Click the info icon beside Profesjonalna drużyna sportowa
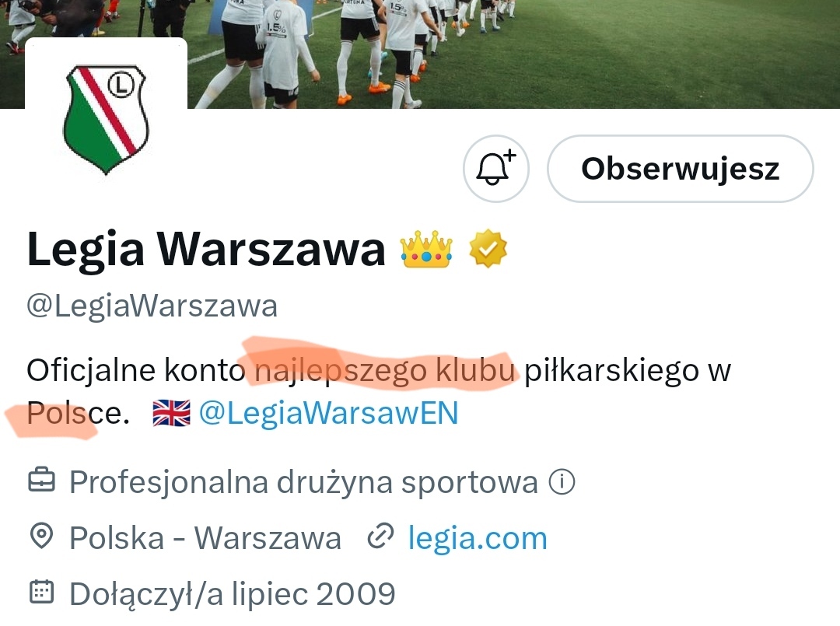Image resolution: width=840 pixels, height=626 pixels. [x=562, y=481]
